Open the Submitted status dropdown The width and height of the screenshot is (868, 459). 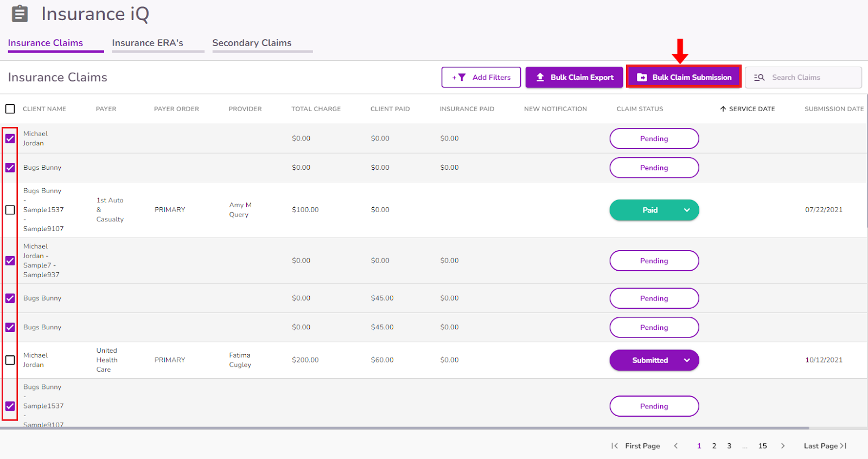pyautogui.click(x=687, y=360)
